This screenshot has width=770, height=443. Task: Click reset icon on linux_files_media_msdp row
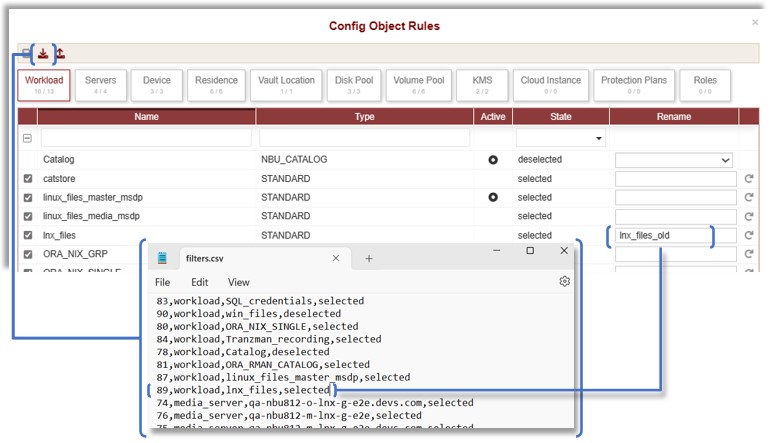point(748,217)
